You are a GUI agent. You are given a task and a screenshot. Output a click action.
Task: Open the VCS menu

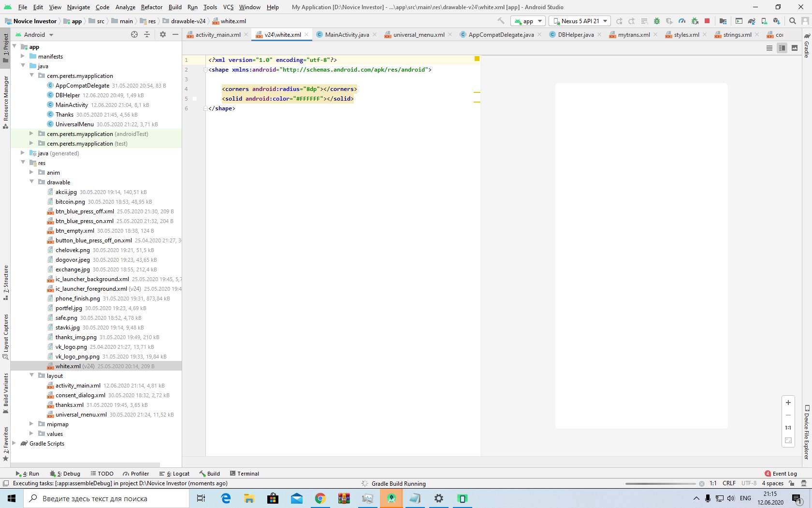pyautogui.click(x=228, y=7)
